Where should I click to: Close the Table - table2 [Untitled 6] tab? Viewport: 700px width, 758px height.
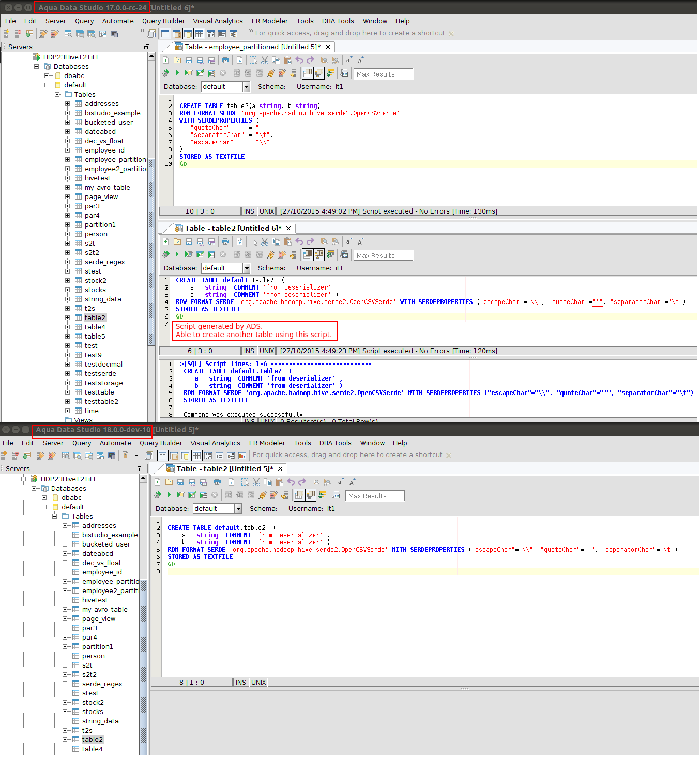288,229
